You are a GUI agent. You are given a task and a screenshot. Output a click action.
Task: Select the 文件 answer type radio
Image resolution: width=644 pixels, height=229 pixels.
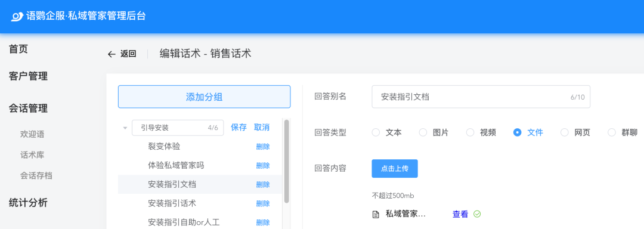coord(518,132)
